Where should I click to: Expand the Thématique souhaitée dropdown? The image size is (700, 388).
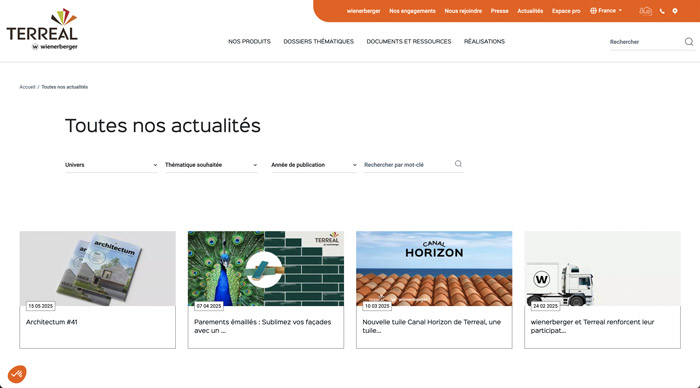(x=212, y=165)
